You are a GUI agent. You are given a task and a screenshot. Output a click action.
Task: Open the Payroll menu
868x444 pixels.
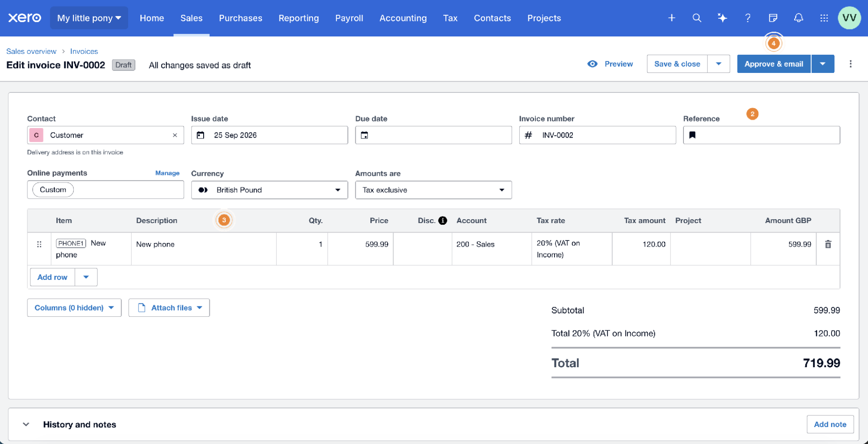tap(349, 18)
